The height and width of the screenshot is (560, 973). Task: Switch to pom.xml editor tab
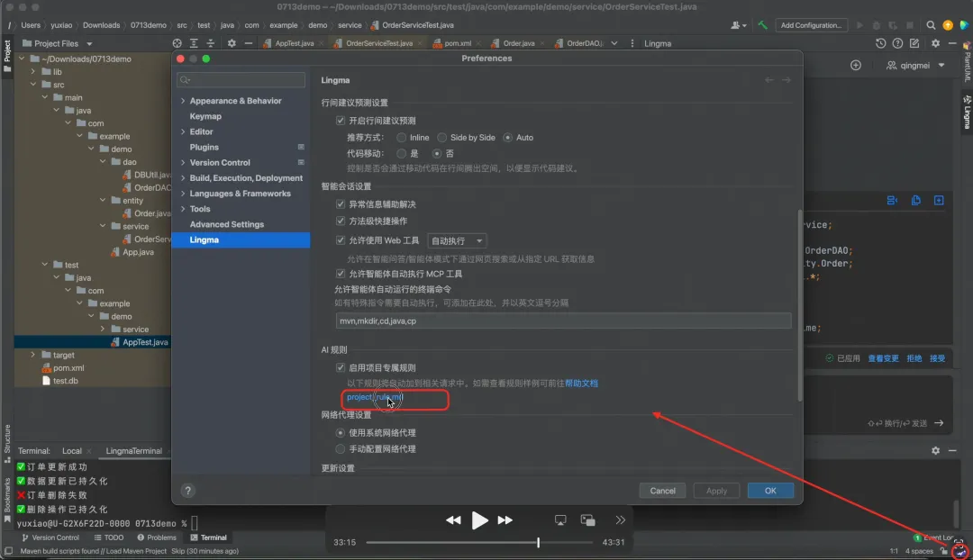pyautogui.click(x=458, y=43)
